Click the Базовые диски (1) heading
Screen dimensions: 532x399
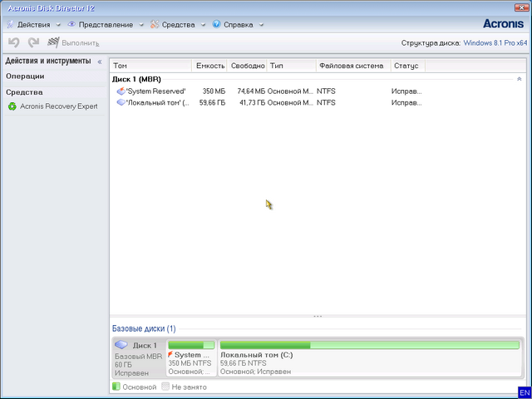pyautogui.click(x=144, y=328)
